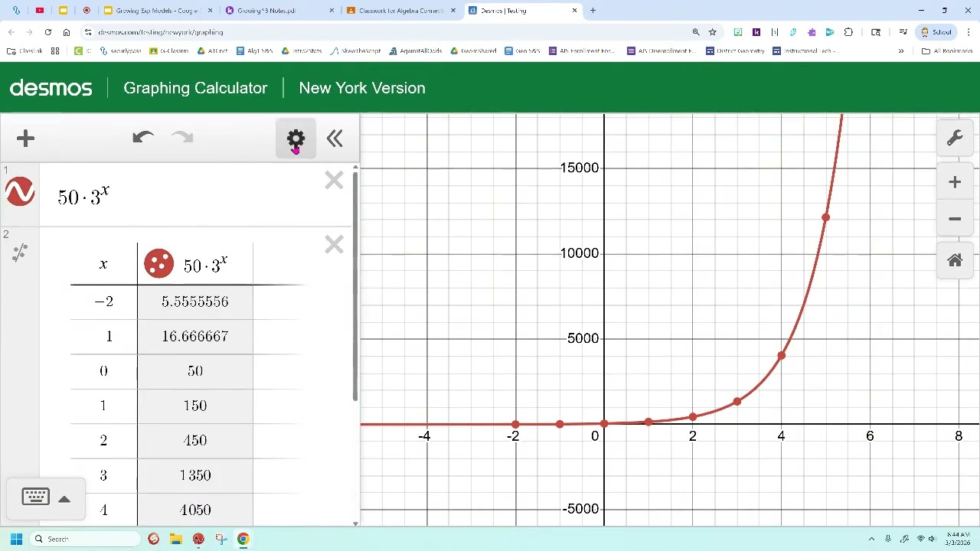Click the table icon for expression 2
The height and width of the screenshot is (551, 980).
(x=20, y=253)
